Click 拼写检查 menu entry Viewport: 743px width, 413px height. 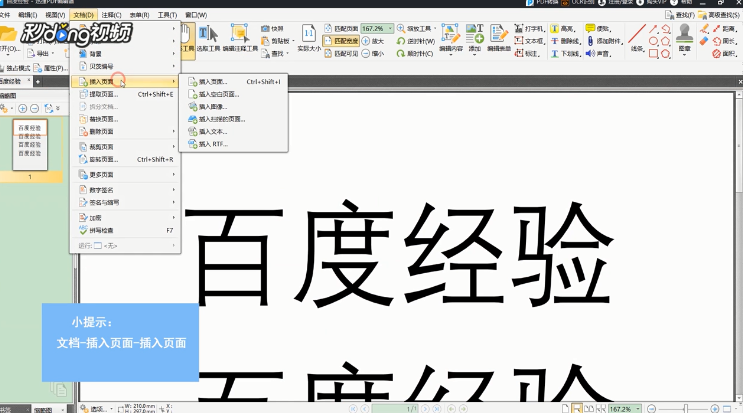point(126,230)
